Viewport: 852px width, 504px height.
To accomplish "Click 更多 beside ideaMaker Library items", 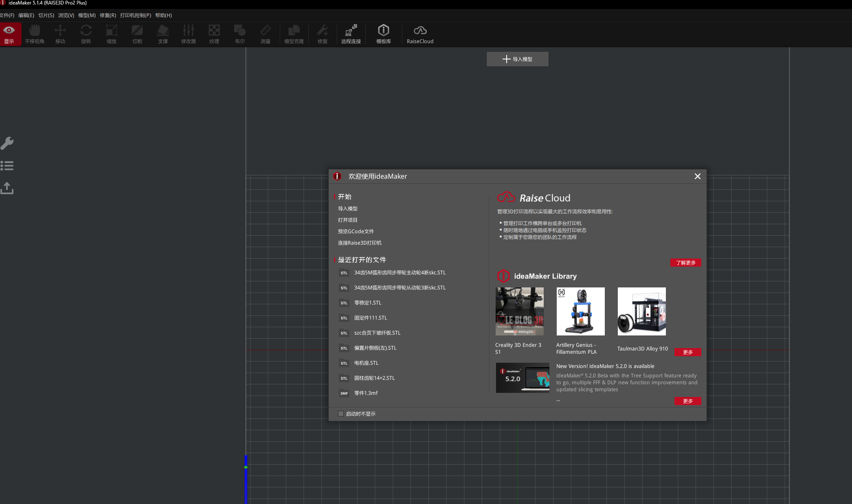I will pyautogui.click(x=687, y=352).
